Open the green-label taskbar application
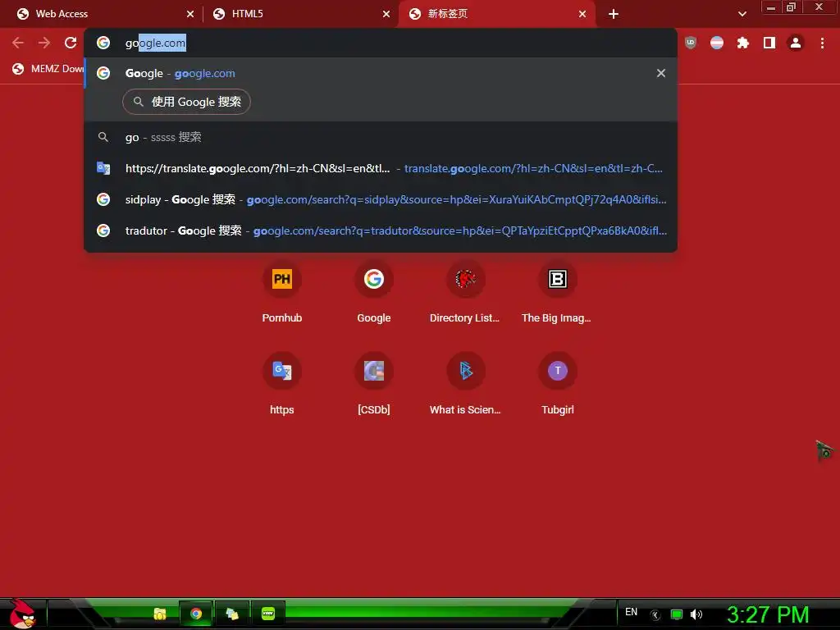Viewport: 840px width, 630px height. (268, 614)
